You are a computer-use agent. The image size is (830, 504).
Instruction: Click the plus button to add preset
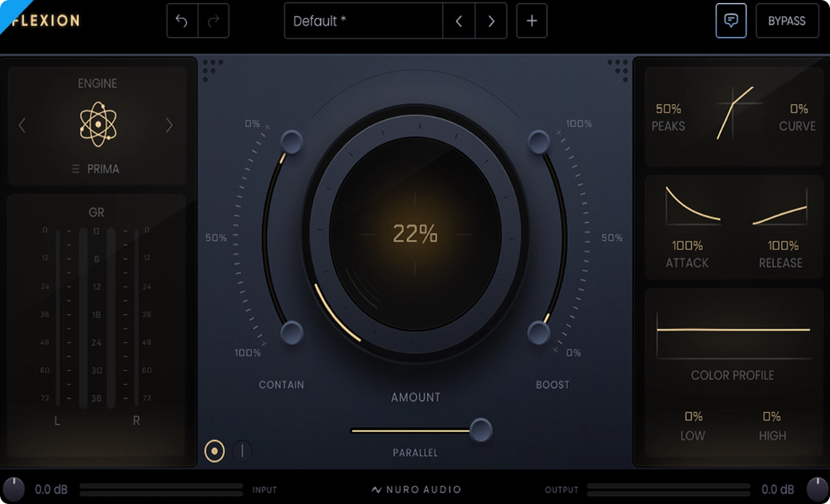click(532, 20)
